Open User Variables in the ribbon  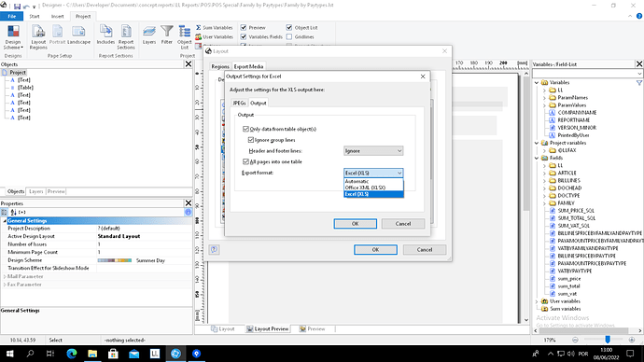[x=214, y=37]
